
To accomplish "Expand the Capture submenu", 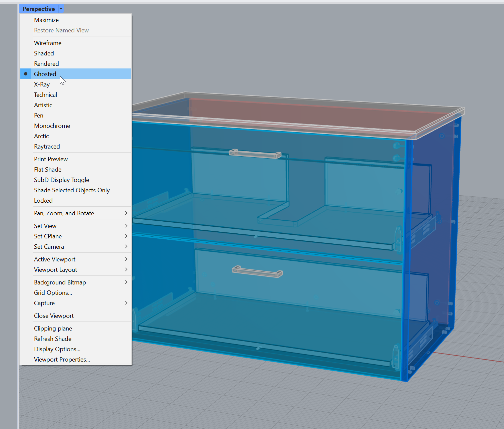I will tap(44, 303).
